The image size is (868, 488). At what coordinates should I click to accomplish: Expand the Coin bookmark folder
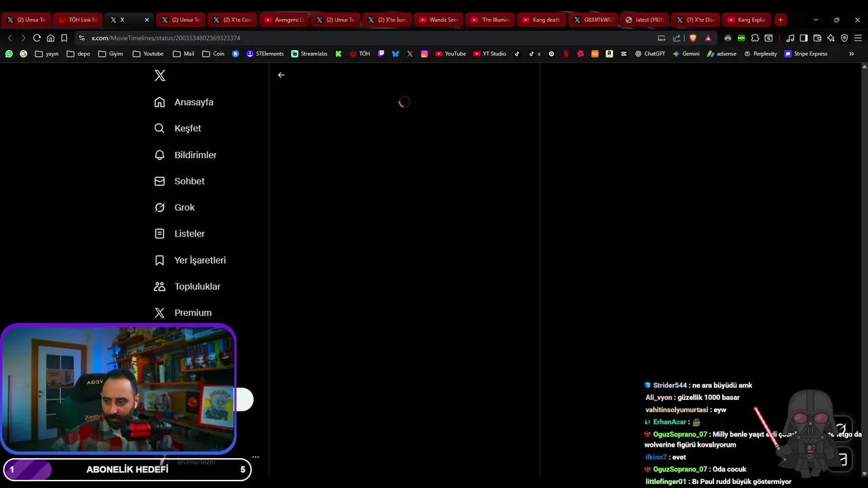pyautogui.click(x=213, y=54)
